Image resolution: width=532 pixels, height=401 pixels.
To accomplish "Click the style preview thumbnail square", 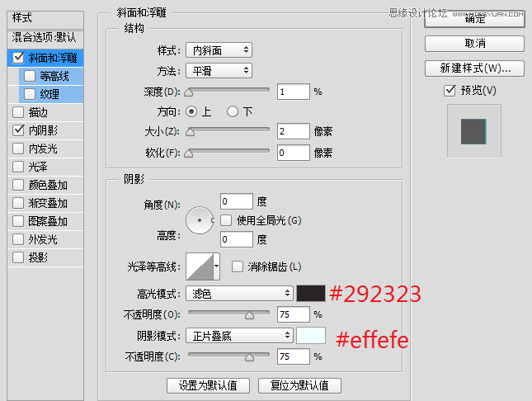I will (473, 131).
